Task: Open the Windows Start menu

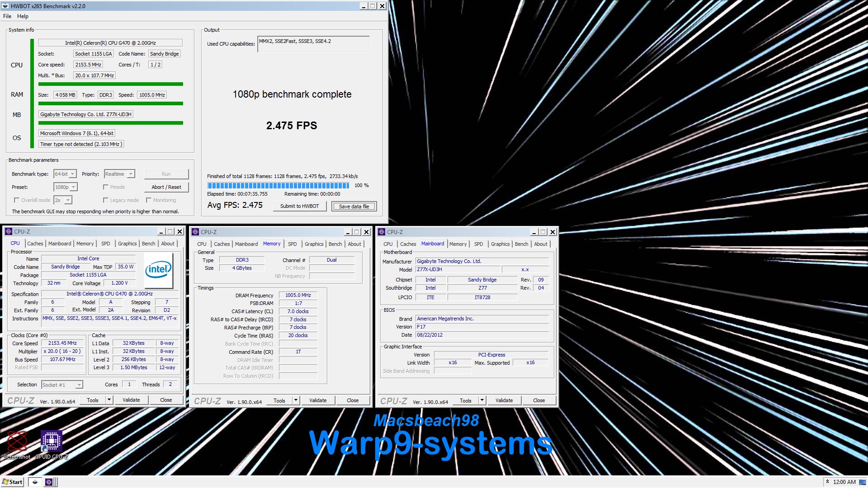Action: click(12, 482)
